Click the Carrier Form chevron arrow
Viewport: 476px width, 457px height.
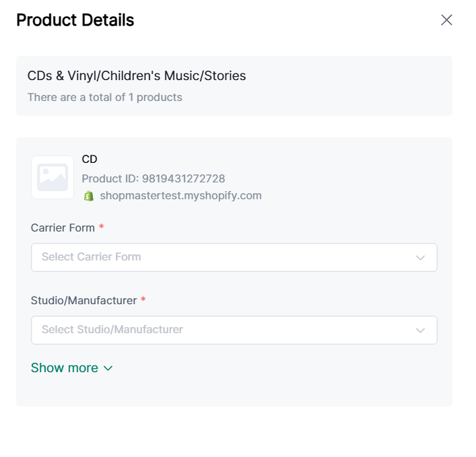click(x=420, y=258)
